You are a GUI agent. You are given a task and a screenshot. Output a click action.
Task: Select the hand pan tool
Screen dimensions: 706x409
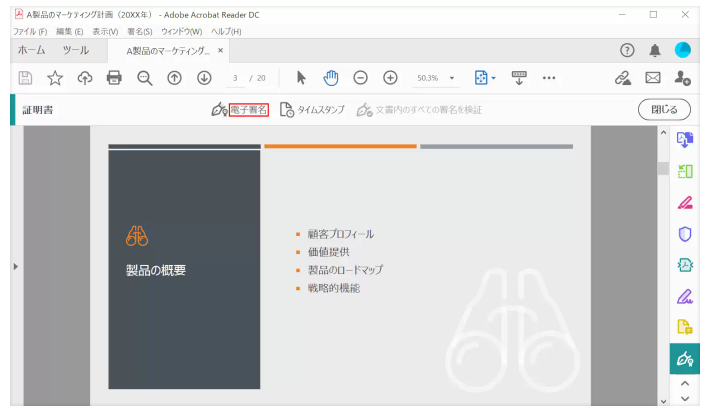coord(331,78)
